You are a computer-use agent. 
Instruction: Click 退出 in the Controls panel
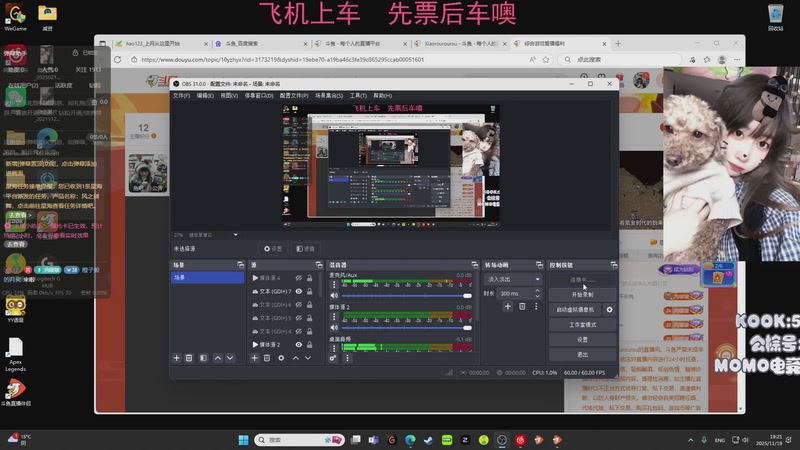point(583,354)
